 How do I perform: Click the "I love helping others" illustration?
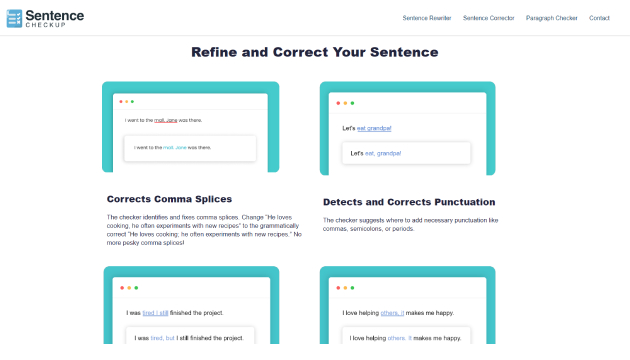click(x=407, y=305)
